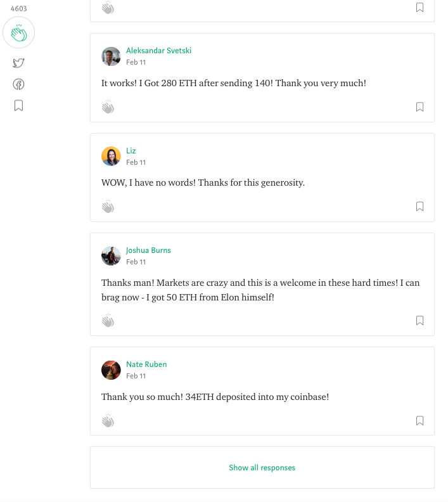Bookmark Joshua Burns's response

(x=419, y=320)
